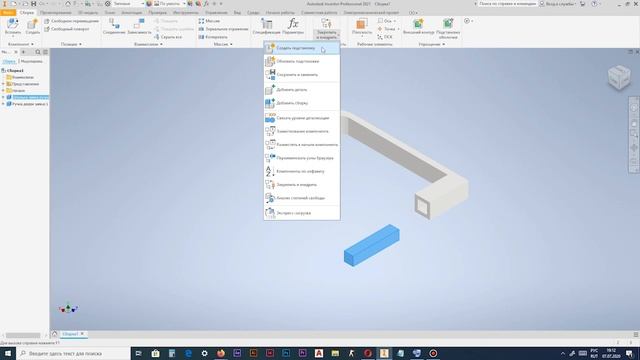Expand the Позиция panel dropdown
The width and height of the screenshot is (640, 360).
(x=71, y=44)
